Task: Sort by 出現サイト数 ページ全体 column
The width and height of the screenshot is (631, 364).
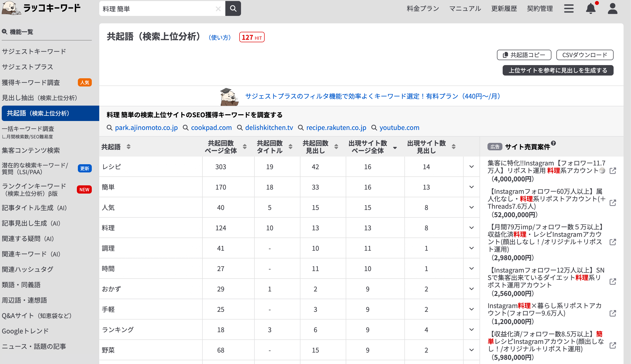Action: point(395,148)
